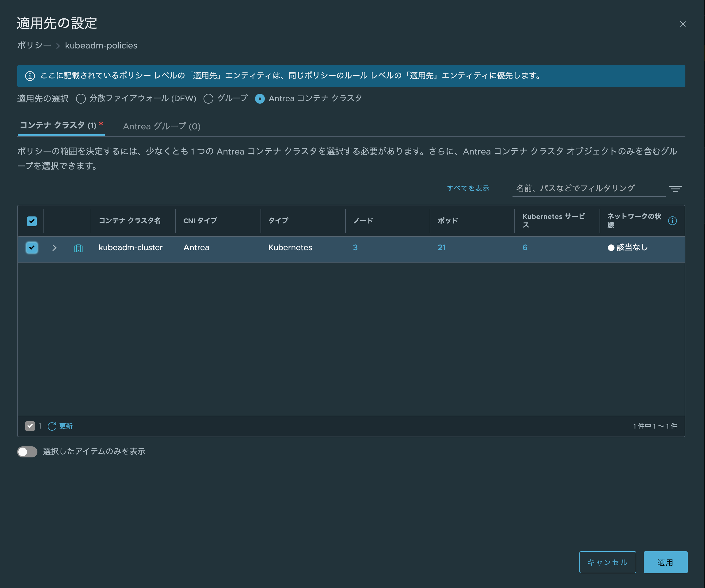The height and width of the screenshot is (588, 705).
Task: Click the 適用 button
Action: pyautogui.click(x=665, y=562)
